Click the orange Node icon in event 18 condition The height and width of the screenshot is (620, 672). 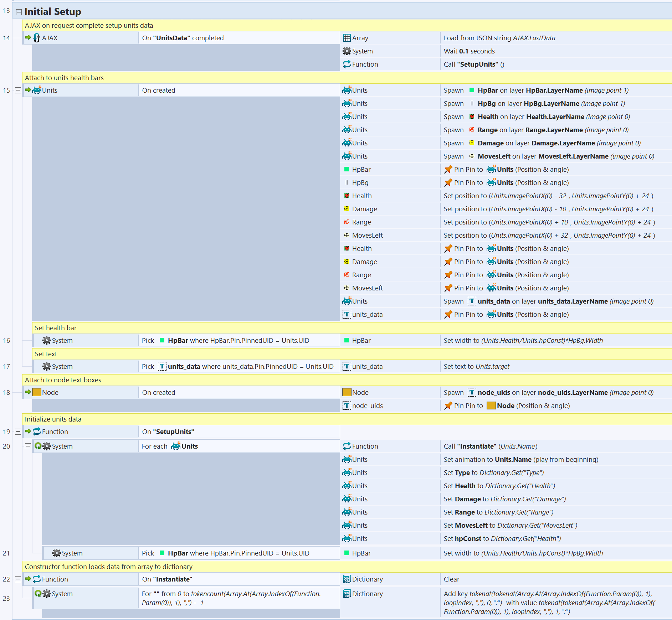[37, 393]
